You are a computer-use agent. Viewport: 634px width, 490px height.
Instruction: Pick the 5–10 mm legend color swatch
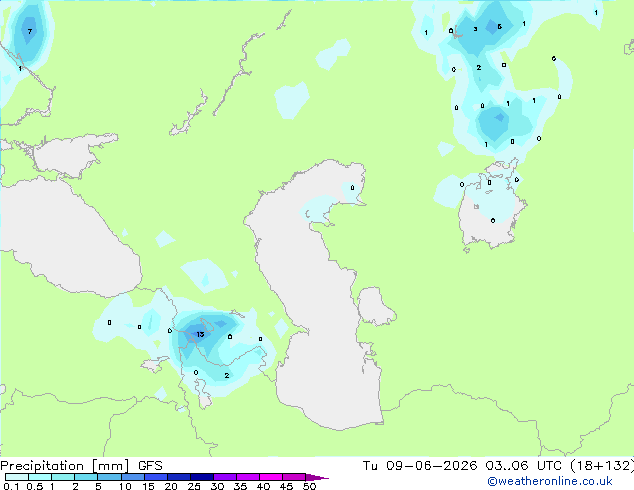109,477
